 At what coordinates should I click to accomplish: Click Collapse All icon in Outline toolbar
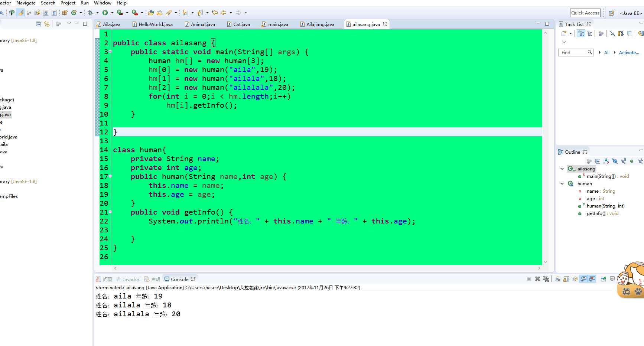(598, 161)
